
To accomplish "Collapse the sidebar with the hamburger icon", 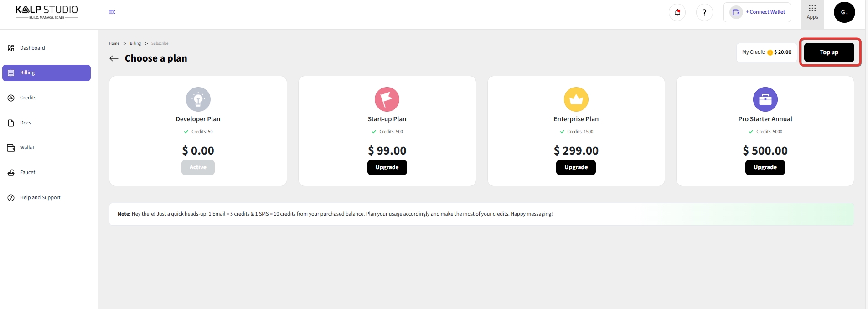I will coord(112,12).
